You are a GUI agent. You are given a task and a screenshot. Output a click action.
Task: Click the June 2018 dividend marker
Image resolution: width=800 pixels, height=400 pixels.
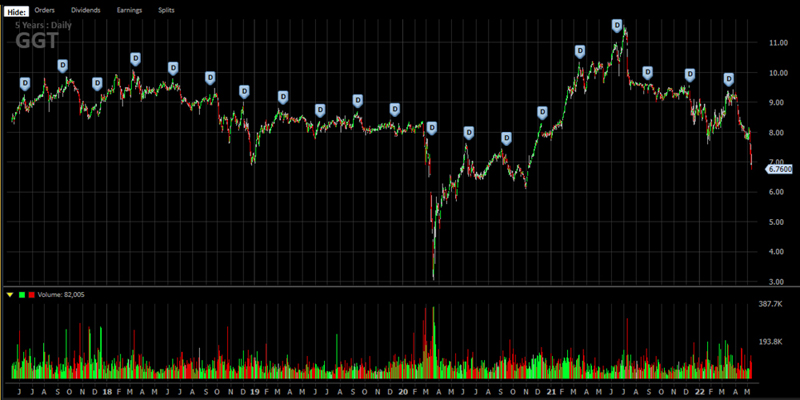point(173,68)
